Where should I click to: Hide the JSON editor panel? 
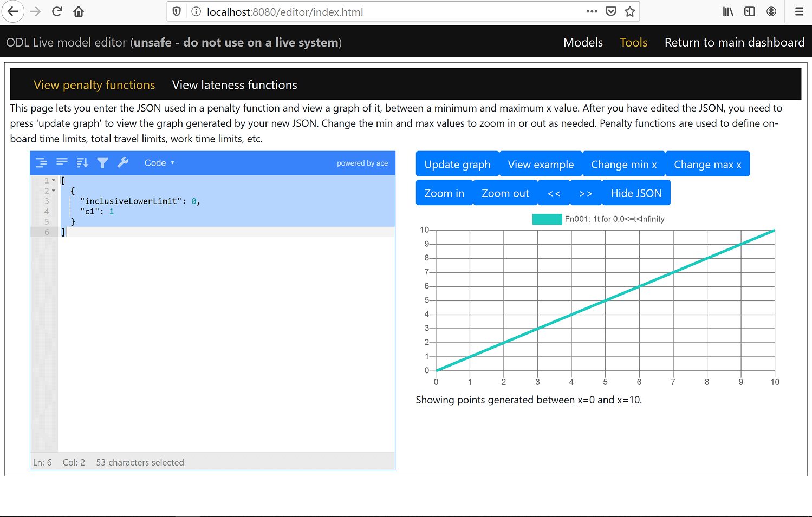pyautogui.click(x=636, y=193)
